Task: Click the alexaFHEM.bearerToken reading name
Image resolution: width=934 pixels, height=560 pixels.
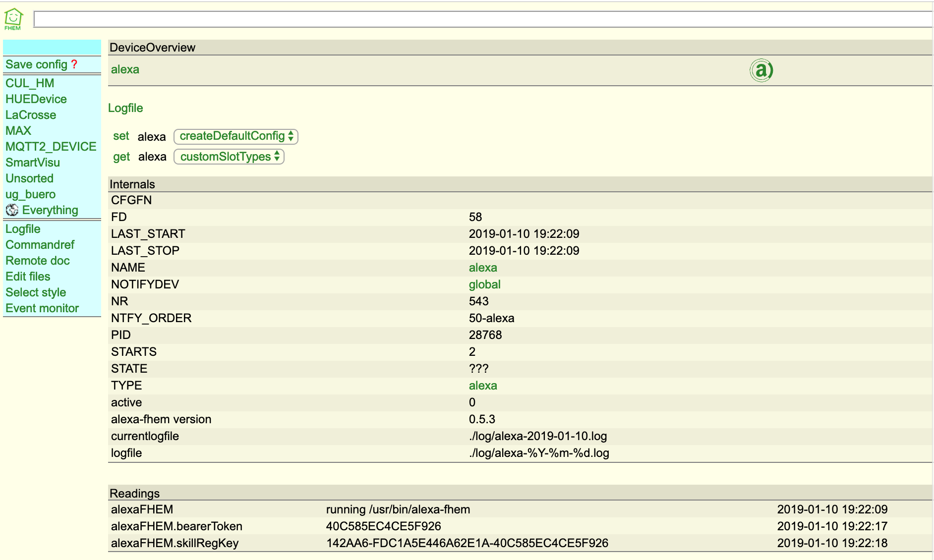Action: point(177,526)
